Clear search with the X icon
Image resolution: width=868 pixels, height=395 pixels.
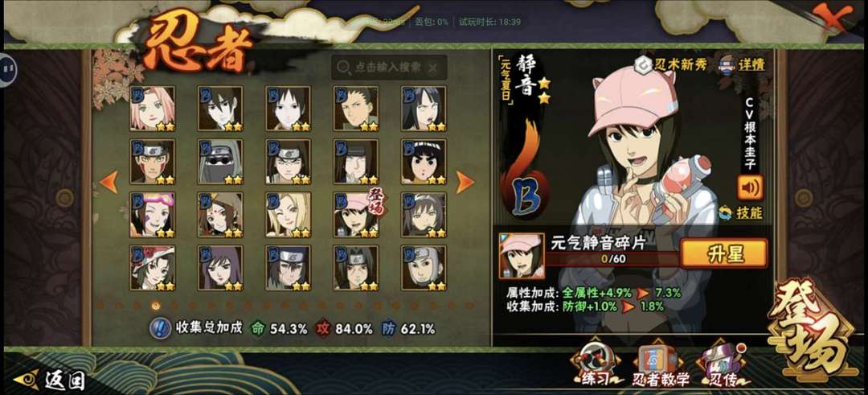[x=433, y=68]
